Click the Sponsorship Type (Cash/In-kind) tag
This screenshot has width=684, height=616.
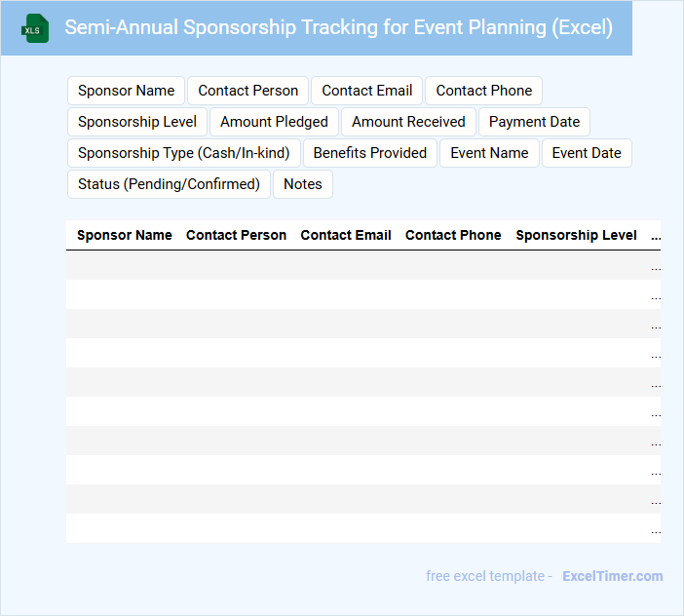183,153
